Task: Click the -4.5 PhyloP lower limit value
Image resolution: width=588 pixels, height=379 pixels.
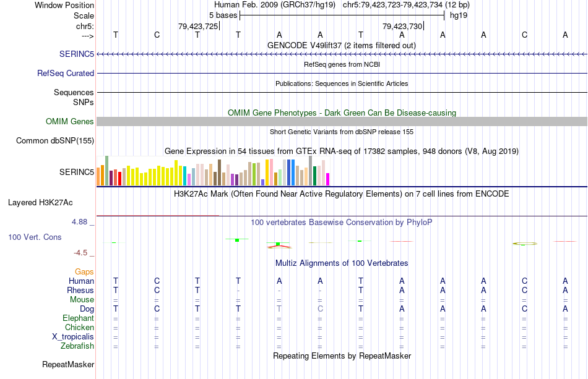Action: point(80,253)
